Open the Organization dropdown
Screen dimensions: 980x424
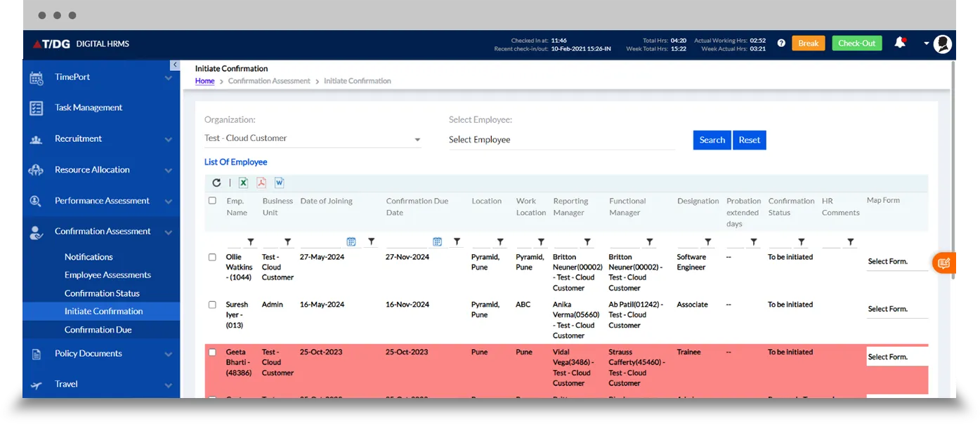click(x=313, y=139)
